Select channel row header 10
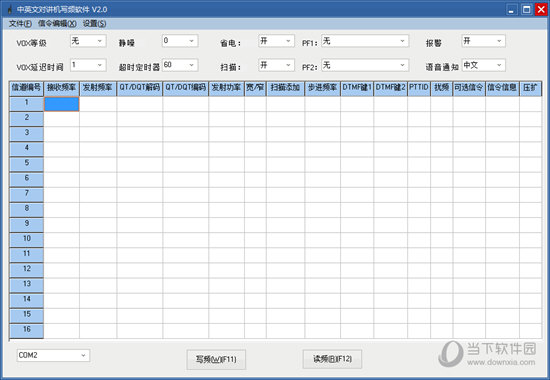Image resolution: width=550 pixels, height=380 pixels. click(x=26, y=240)
